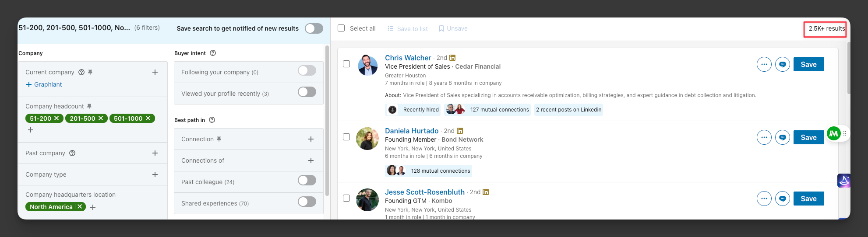Viewport: 868px width, 237px height.
Task: View Daniela Hurtado's 128 mutual connections
Action: 429,171
